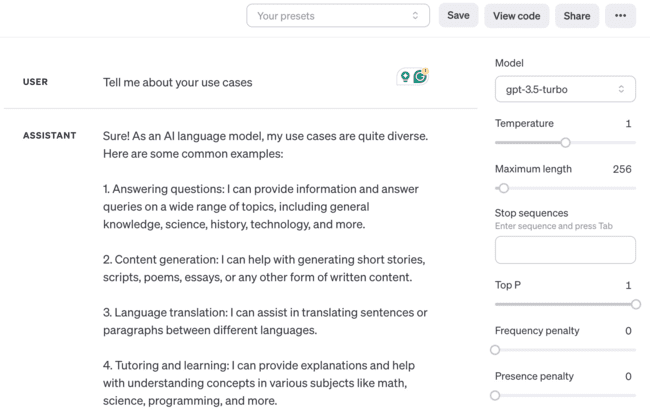
Task: Click the Your presets dropdown arrows
Action: (x=415, y=16)
